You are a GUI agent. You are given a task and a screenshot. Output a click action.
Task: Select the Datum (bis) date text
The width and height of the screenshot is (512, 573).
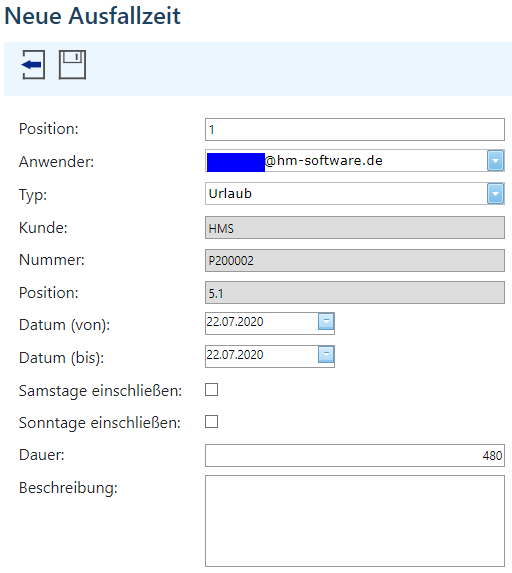click(x=235, y=355)
